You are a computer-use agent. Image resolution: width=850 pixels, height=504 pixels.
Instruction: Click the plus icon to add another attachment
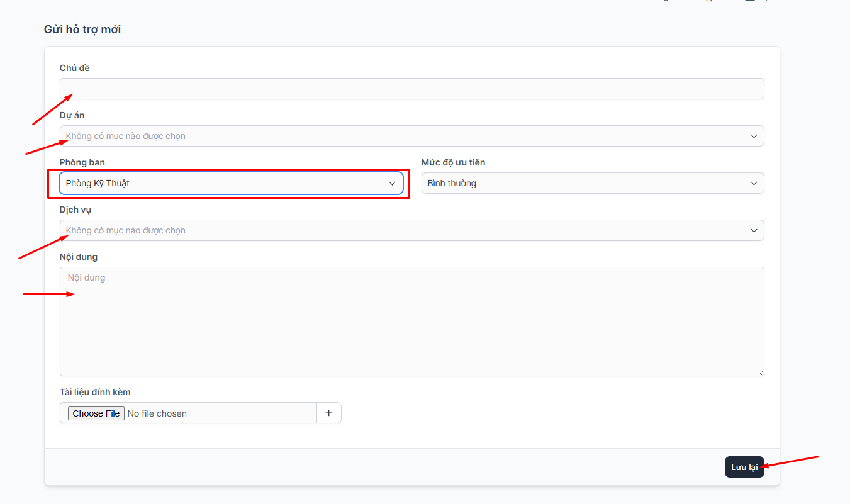(328, 413)
